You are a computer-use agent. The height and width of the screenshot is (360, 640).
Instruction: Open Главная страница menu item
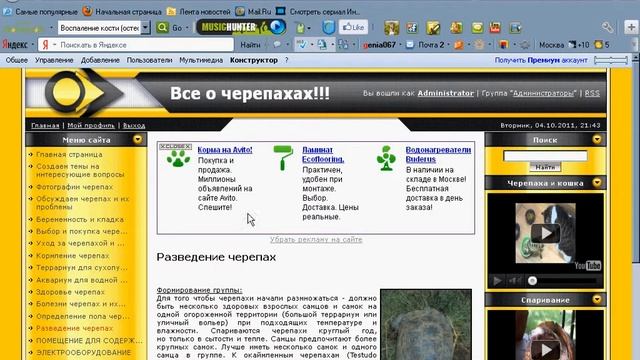pyautogui.click(x=69, y=154)
